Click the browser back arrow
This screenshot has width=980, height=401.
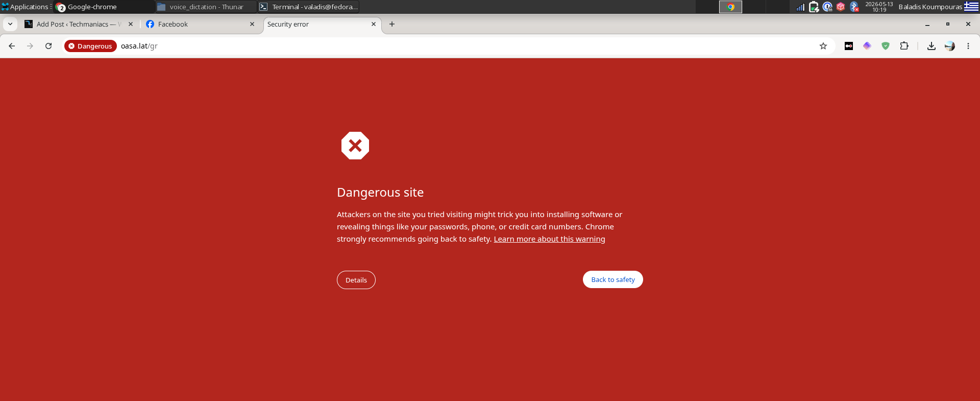[x=12, y=46]
